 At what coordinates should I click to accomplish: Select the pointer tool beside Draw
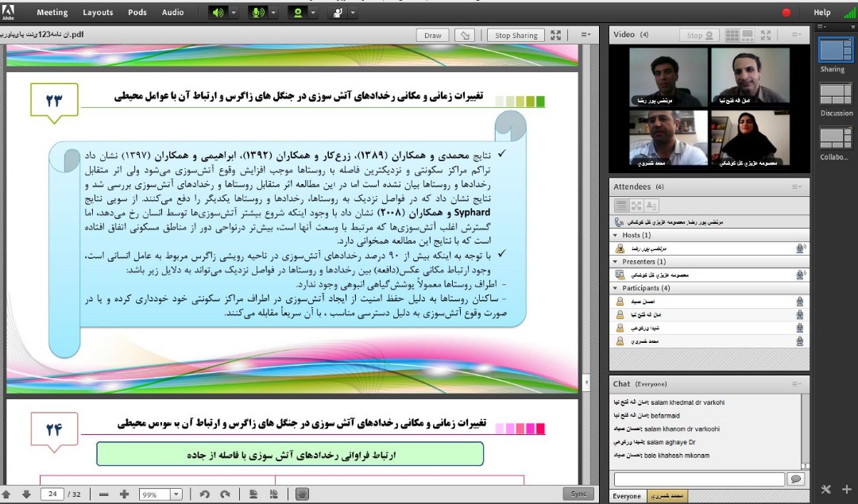pyautogui.click(x=466, y=35)
